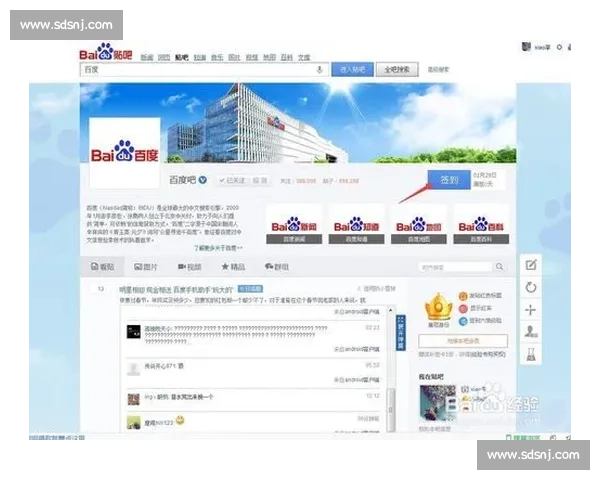Toggle the 已关注 follow button
This screenshot has height=480, width=600.
232,180
